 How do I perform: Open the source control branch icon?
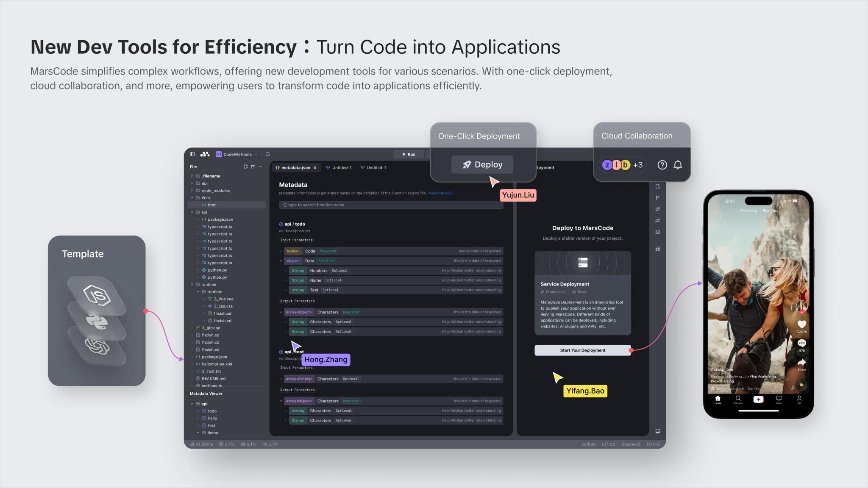pyautogui.click(x=657, y=197)
